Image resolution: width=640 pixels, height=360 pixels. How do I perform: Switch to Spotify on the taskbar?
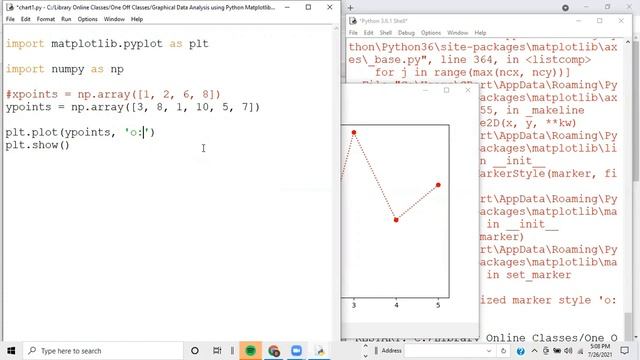pyautogui.click(x=250, y=351)
